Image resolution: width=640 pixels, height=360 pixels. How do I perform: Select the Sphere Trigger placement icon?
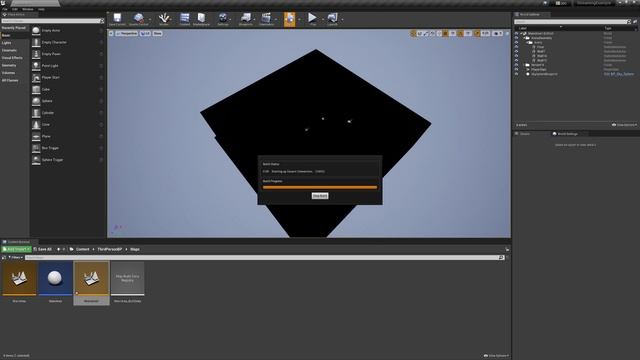pyautogui.click(x=36, y=160)
